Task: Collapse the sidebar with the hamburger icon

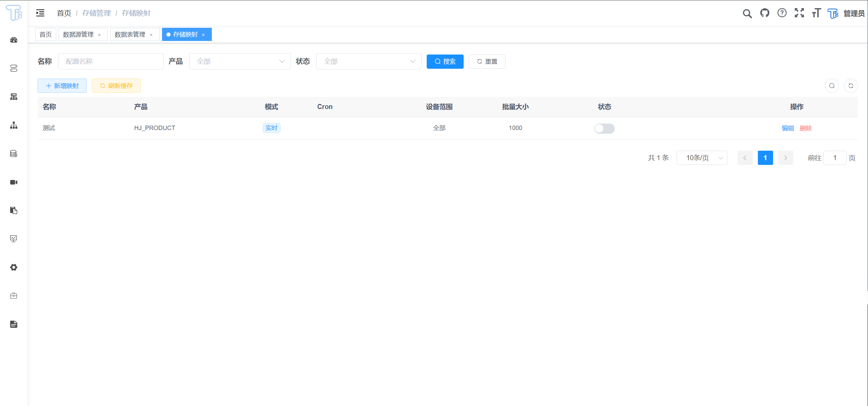Action: [x=40, y=13]
